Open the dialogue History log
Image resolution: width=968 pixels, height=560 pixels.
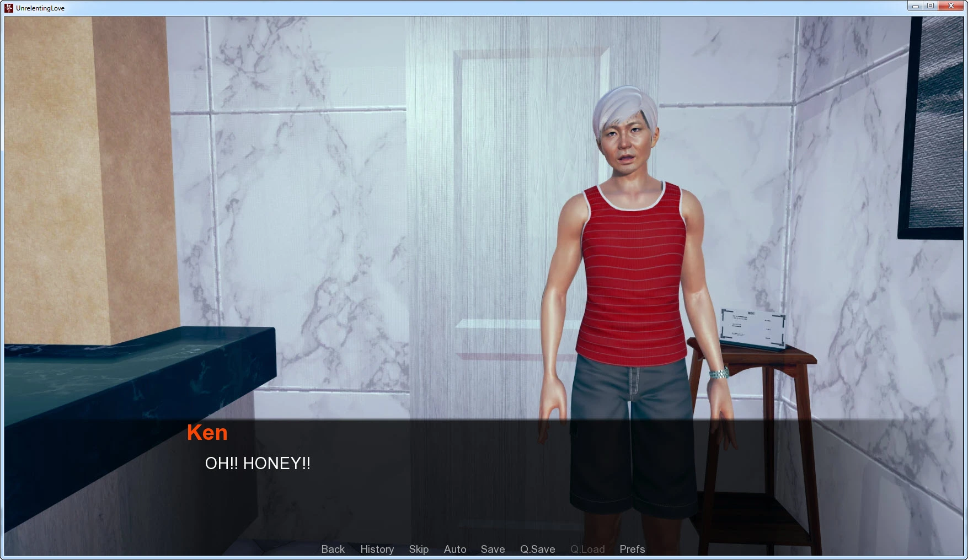tap(377, 549)
